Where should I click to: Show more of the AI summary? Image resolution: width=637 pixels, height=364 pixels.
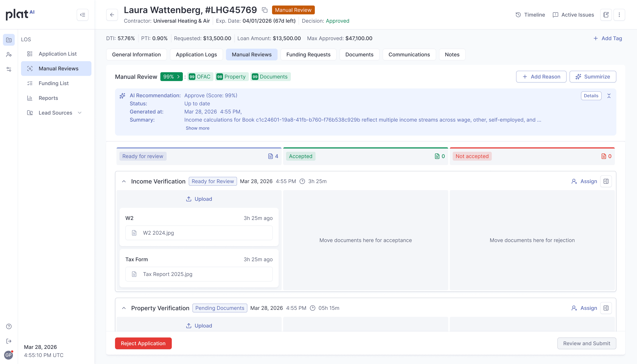tap(198, 128)
